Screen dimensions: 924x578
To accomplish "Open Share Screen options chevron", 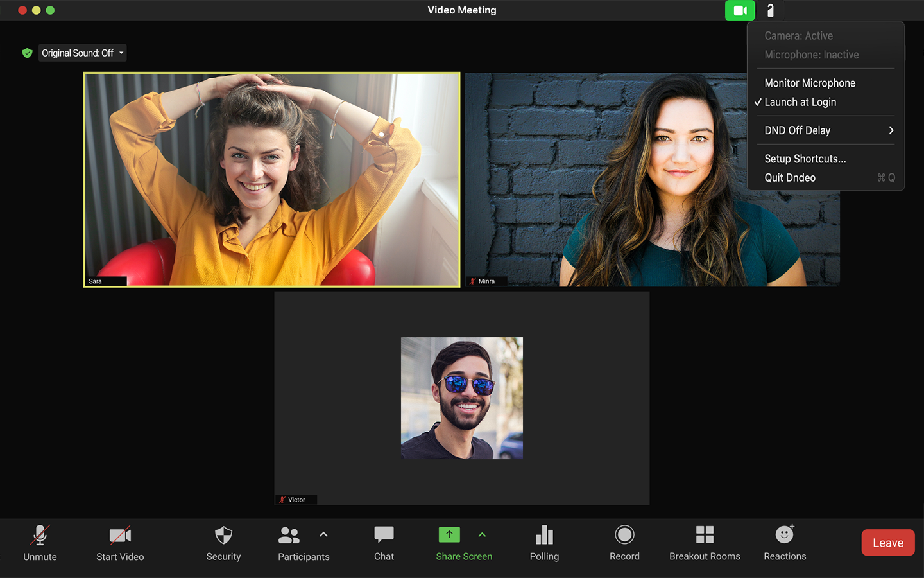I will (482, 534).
